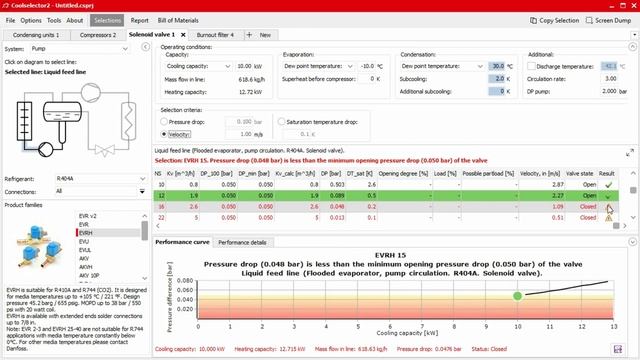Sort by the Valve state column header
This screenshot has width=640, height=360.
579,174
